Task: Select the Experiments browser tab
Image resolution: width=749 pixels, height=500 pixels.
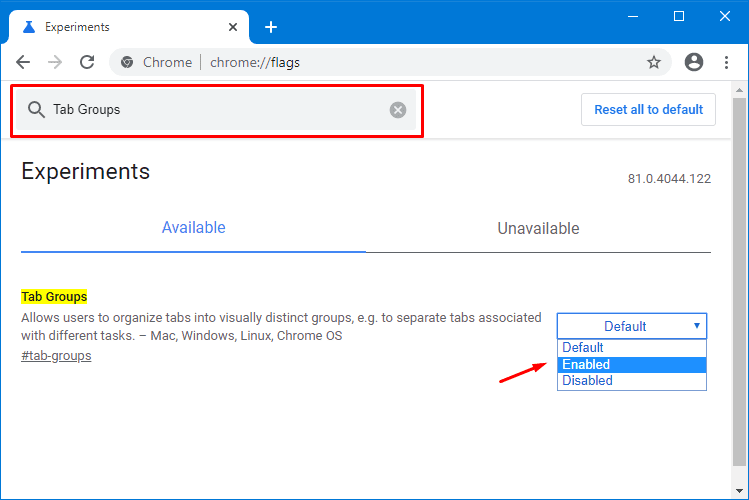Action: pos(129,27)
